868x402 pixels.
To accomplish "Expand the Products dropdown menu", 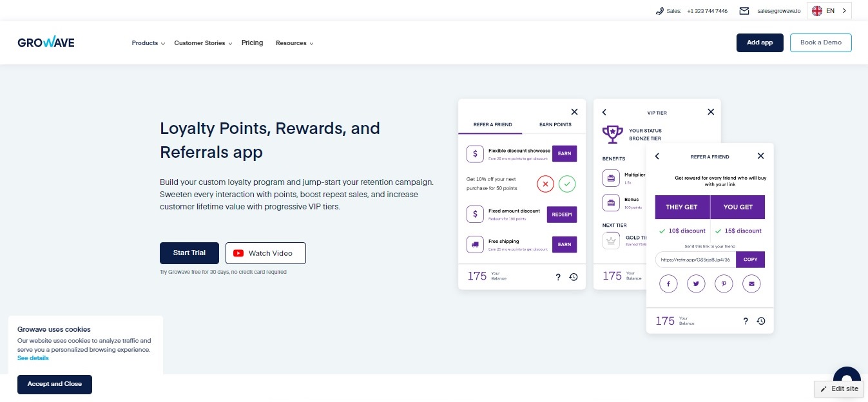I will point(148,43).
